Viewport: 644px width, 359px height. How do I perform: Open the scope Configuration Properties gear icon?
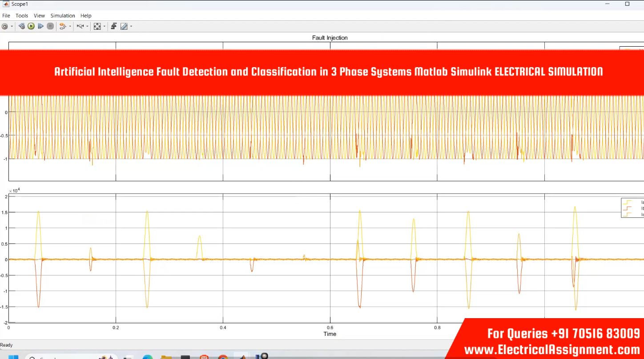point(5,26)
